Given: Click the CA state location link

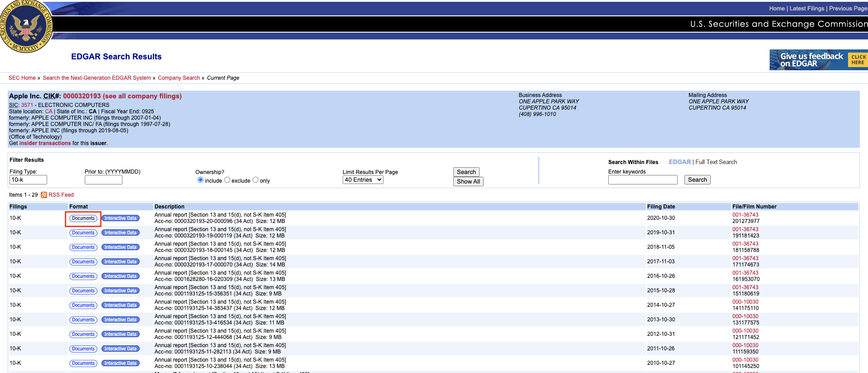Looking at the screenshot, I should coord(49,111).
